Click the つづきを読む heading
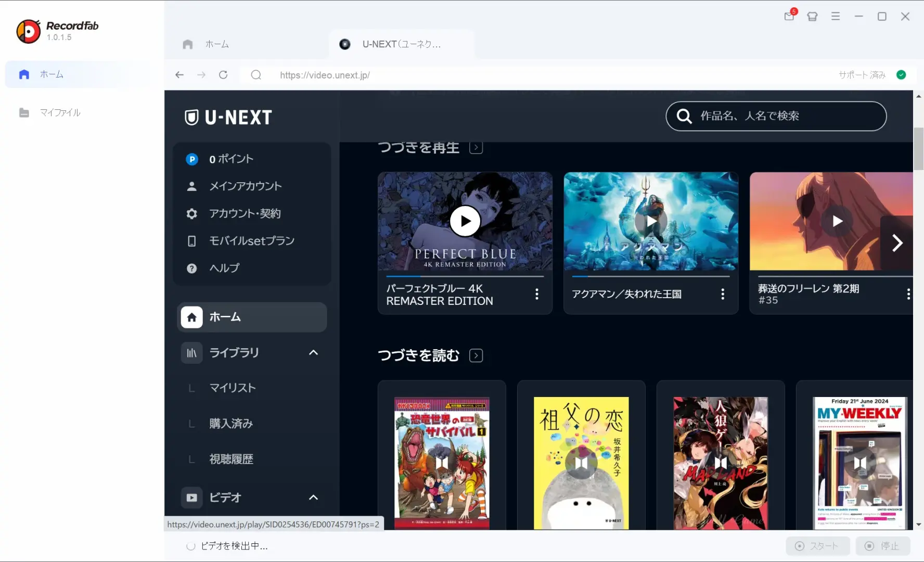924x562 pixels. (419, 355)
